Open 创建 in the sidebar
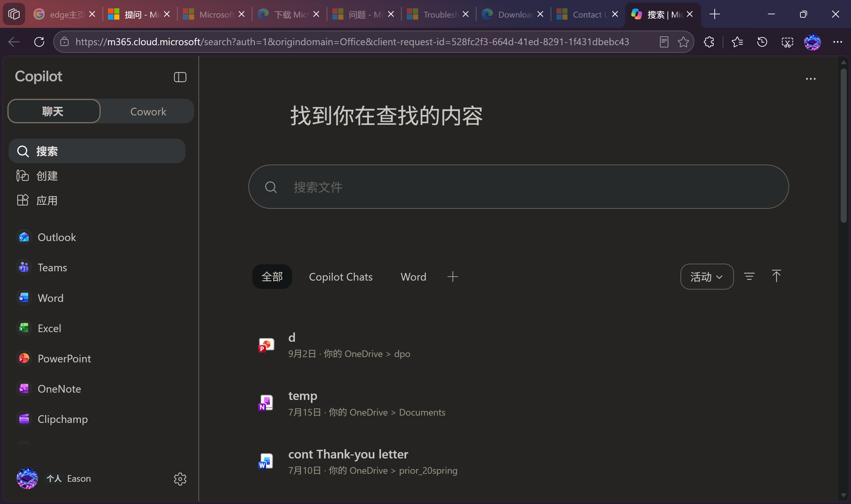 [x=97, y=176]
